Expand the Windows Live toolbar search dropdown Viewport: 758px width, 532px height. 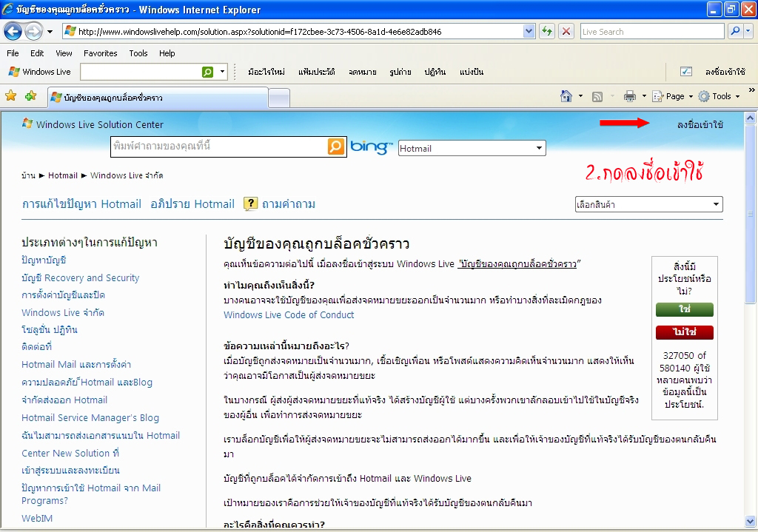pos(222,72)
